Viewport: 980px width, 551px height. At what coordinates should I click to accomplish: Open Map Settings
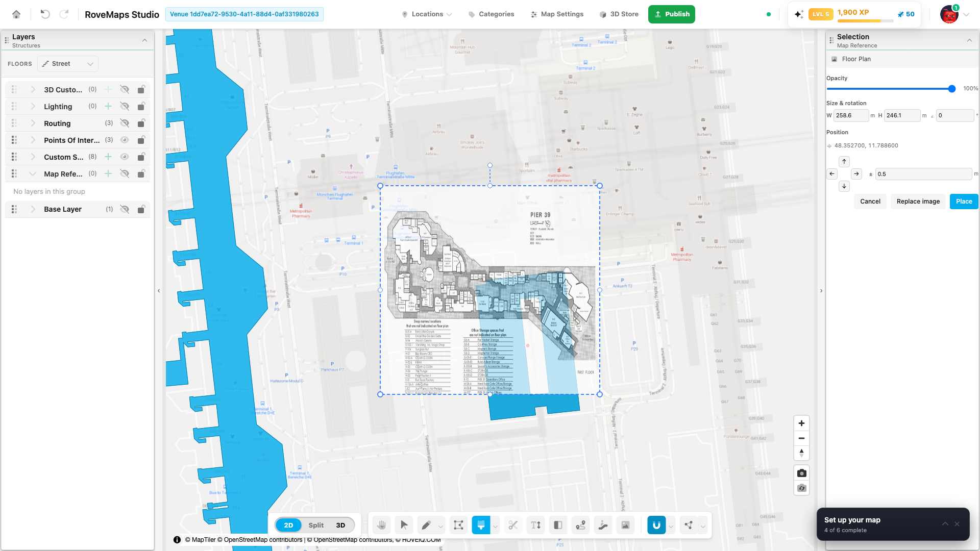[x=557, y=14]
